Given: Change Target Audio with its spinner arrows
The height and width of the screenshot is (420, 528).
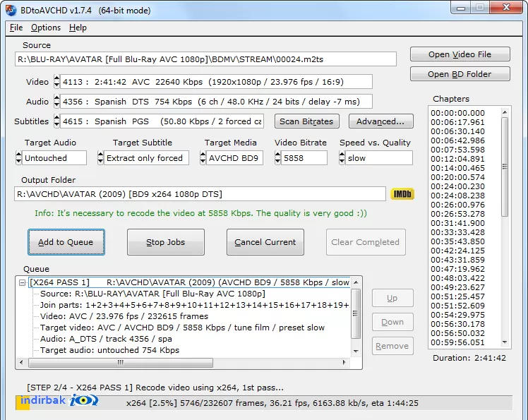Looking at the screenshot, I should click(18, 158).
